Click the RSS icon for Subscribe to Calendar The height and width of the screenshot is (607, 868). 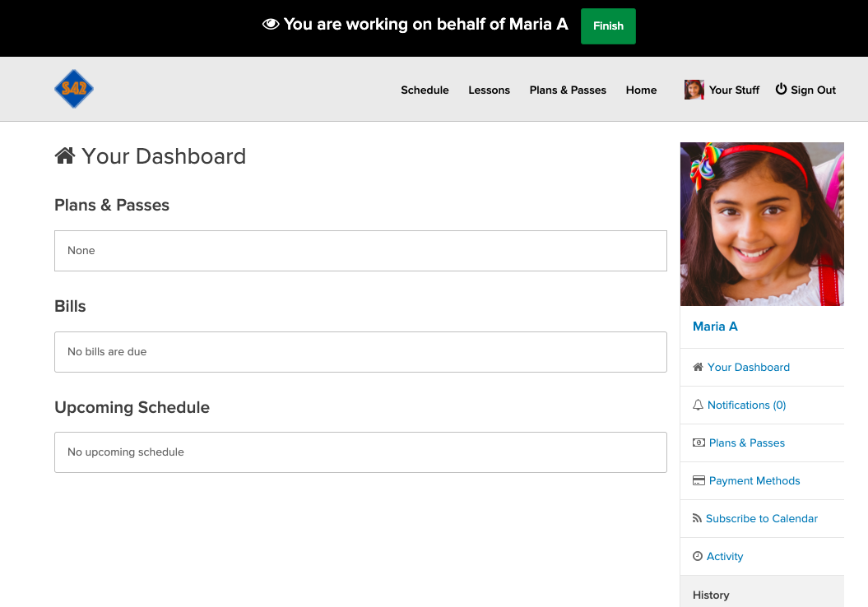click(x=698, y=518)
